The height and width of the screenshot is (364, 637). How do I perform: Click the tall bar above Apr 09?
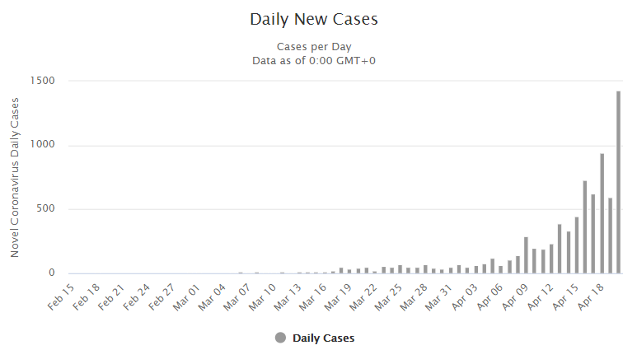coord(526,255)
